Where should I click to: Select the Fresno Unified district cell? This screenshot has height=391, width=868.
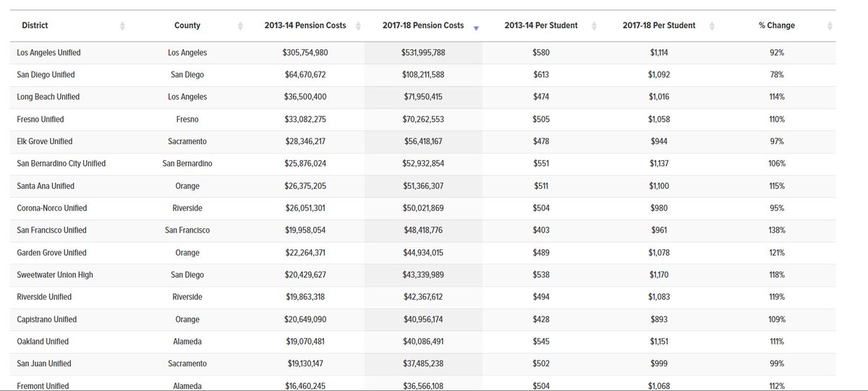[x=40, y=119]
